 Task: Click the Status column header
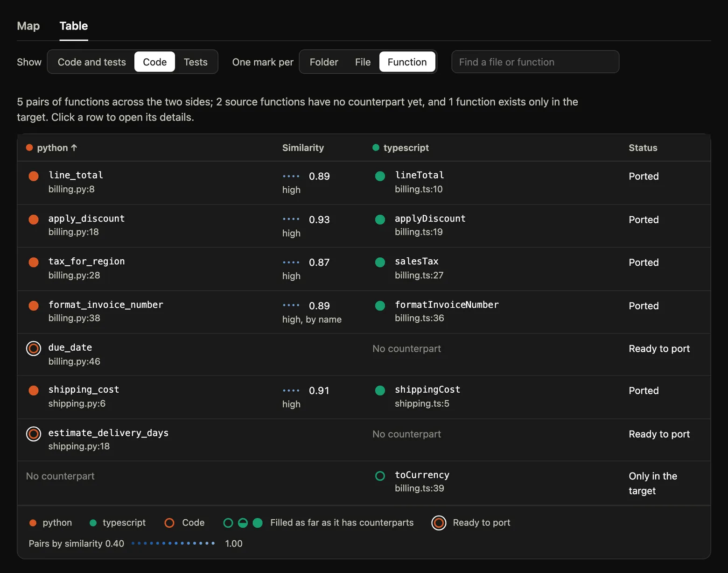643,148
